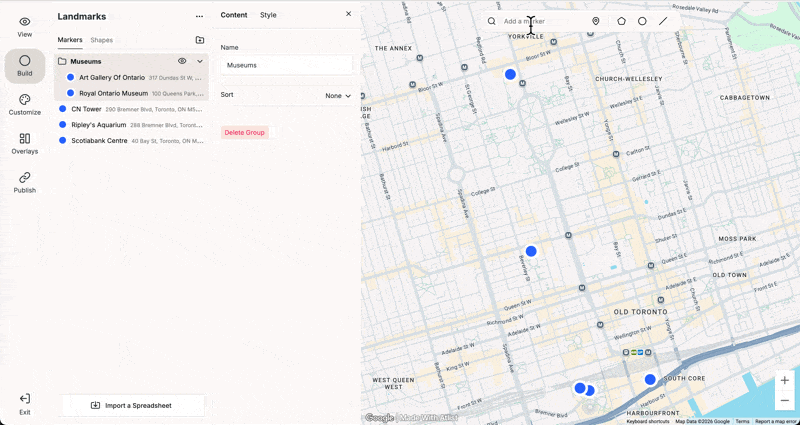Click the Name field containing Museums
800x425 pixels.
[286, 65]
